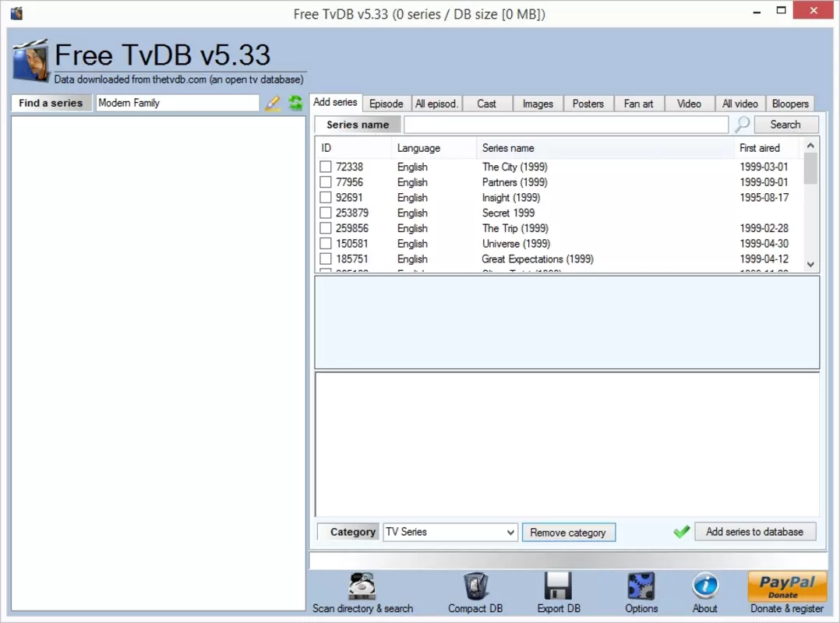Sort by First aired column header

[767, 148]
